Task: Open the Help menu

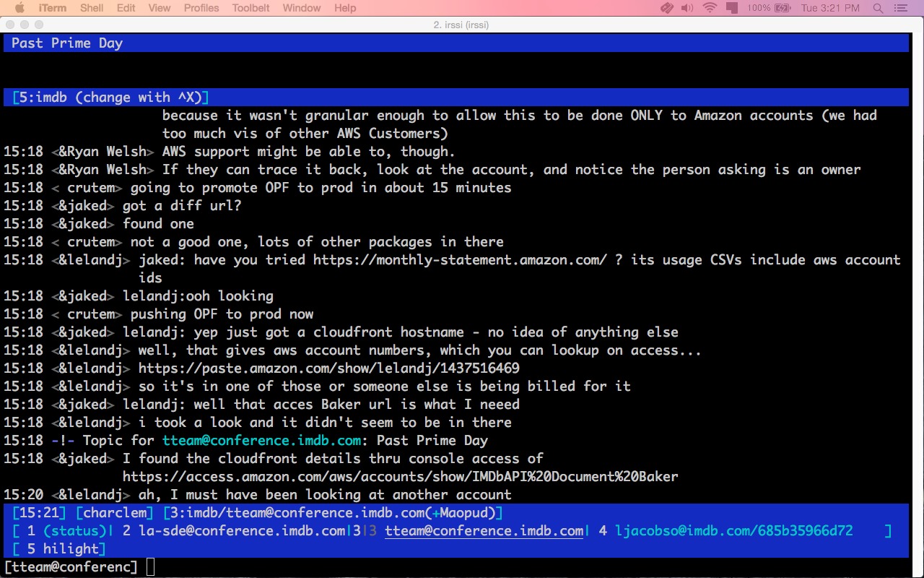Action: [x=345, y=8]
